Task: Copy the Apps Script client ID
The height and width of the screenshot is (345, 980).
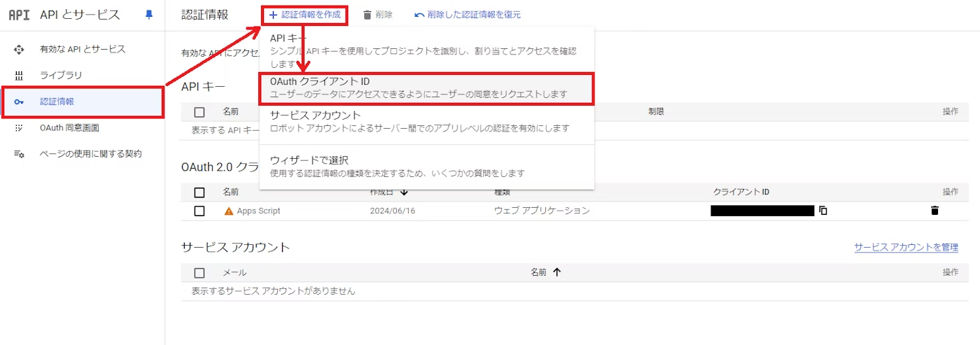Action: pos(824,211)
